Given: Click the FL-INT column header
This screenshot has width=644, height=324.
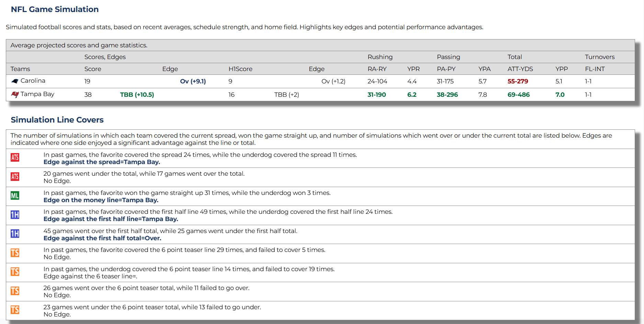Looking at the screenshot, I should point(595,69).
